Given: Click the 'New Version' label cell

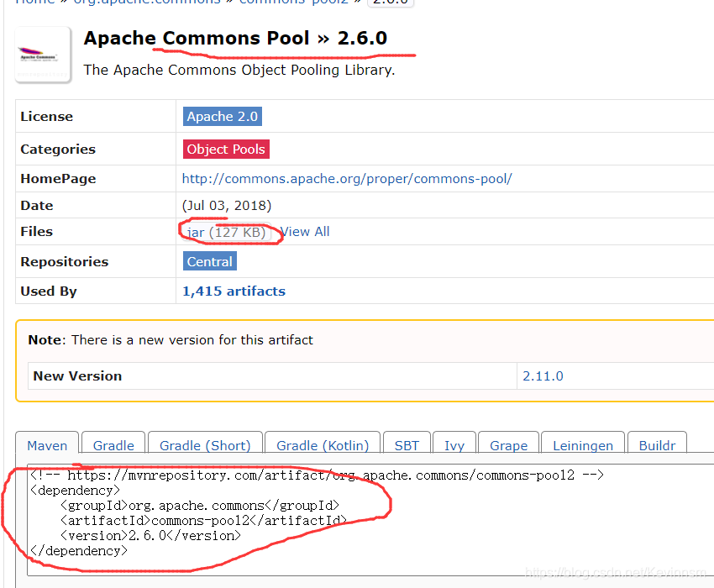Looking at the screenshot, I should [x=272, y=376].
